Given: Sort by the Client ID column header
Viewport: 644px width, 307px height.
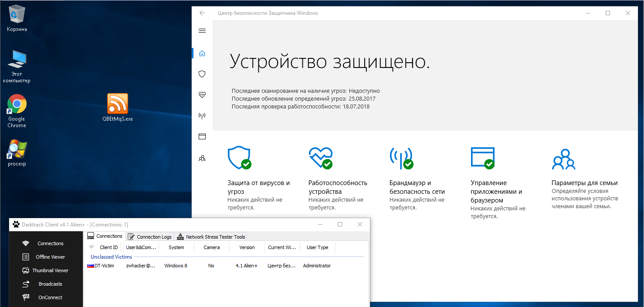Looking at the screenshot, I should point(108,247).
